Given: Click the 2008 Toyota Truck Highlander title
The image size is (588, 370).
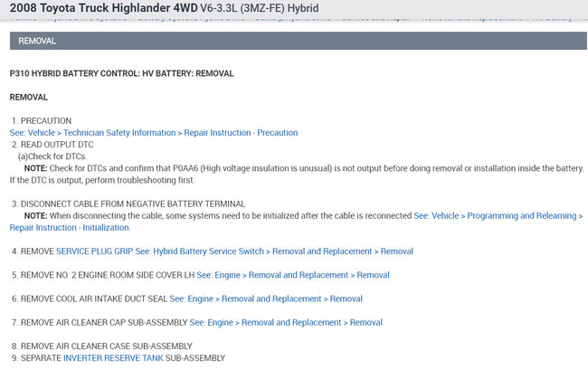Looking at the screenshot, I should click(103, 8).
